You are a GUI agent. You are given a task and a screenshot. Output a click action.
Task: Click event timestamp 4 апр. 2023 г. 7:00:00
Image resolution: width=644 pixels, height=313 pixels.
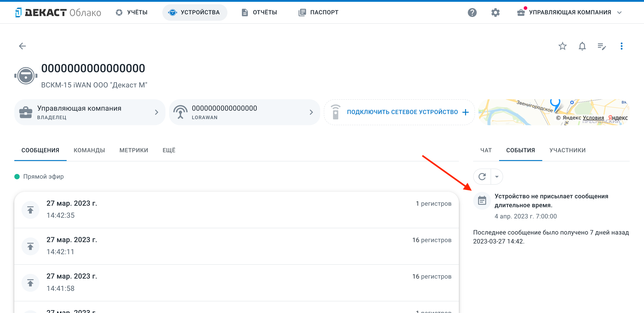[x=525, y=216]
